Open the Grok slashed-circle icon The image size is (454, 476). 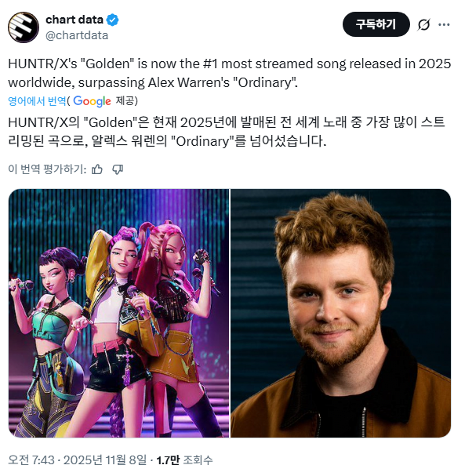423,24
